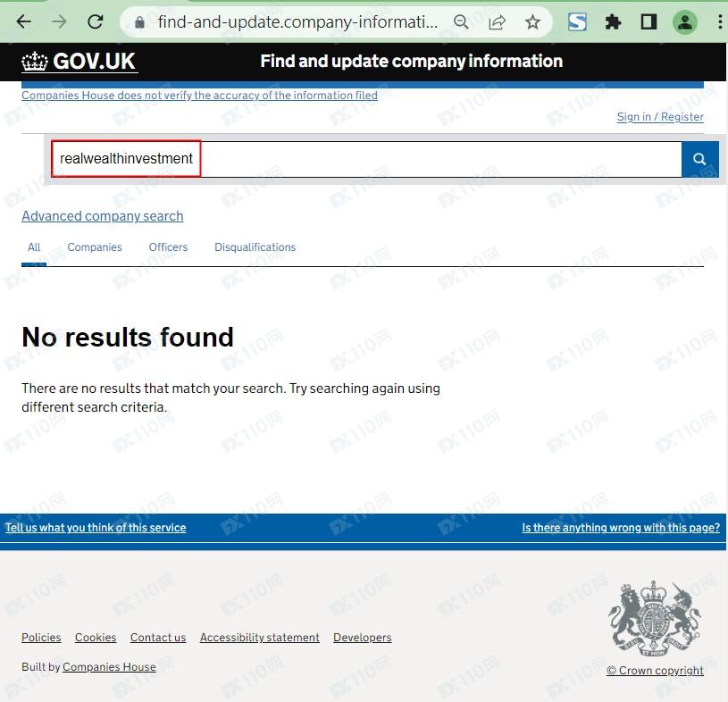This screenshot has height=702, width=728.
Task: Click Sign in / Register link
Action: click(660, 117)
